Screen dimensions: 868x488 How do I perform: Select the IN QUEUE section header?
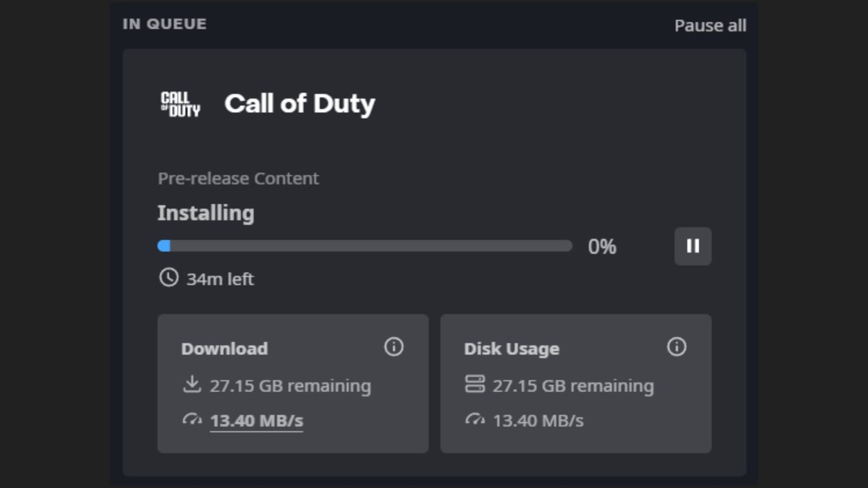165,23
